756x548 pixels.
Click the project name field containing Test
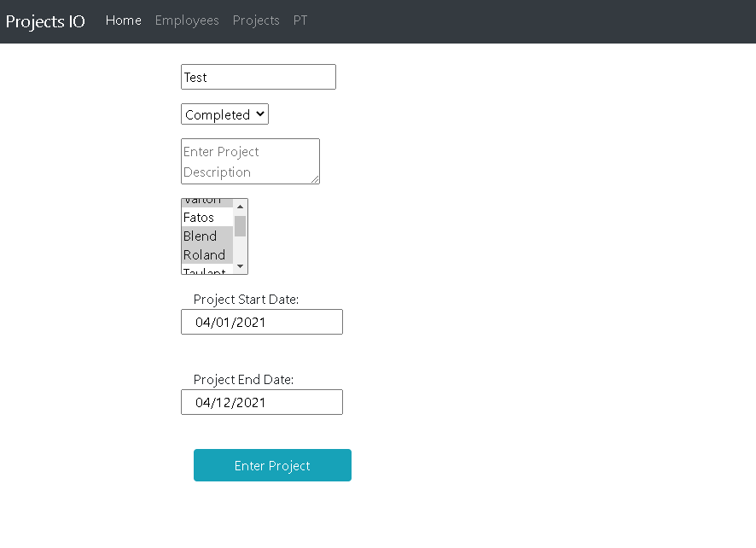point(258,77)
